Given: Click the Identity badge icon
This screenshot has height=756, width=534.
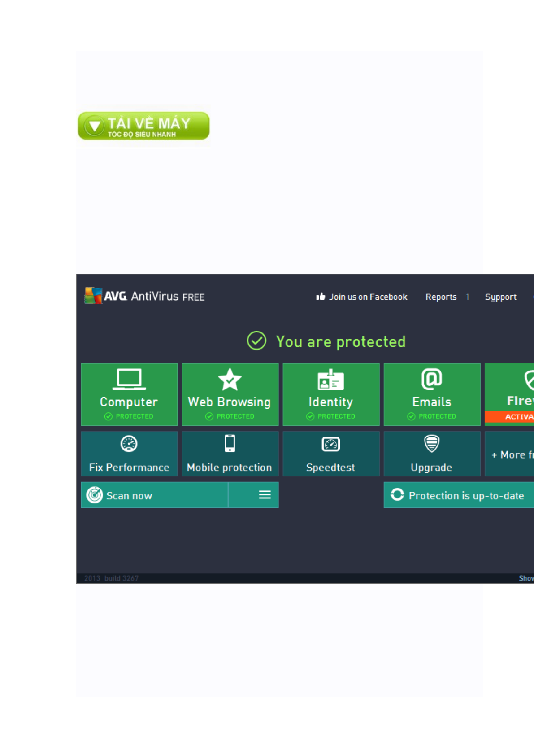Looking at the screenshot, I should click(x=330, y=380).
